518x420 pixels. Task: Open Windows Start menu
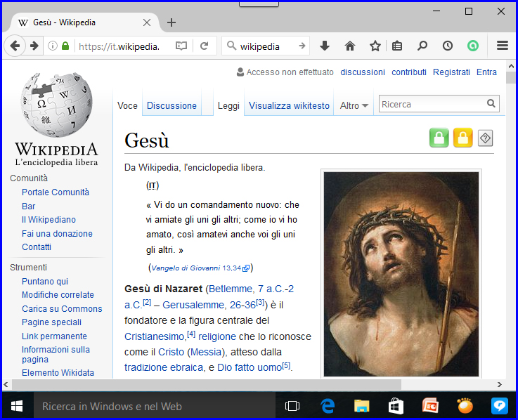click(x=17, y=406)
